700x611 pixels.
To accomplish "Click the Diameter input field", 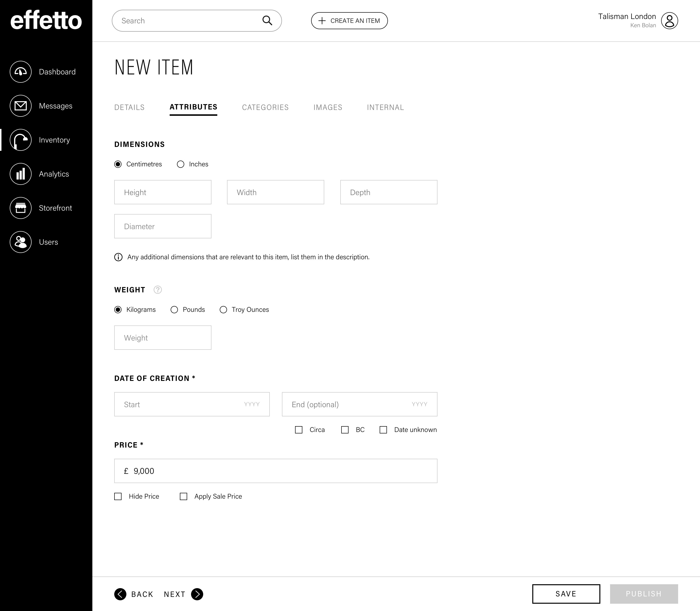I will 163,226.
